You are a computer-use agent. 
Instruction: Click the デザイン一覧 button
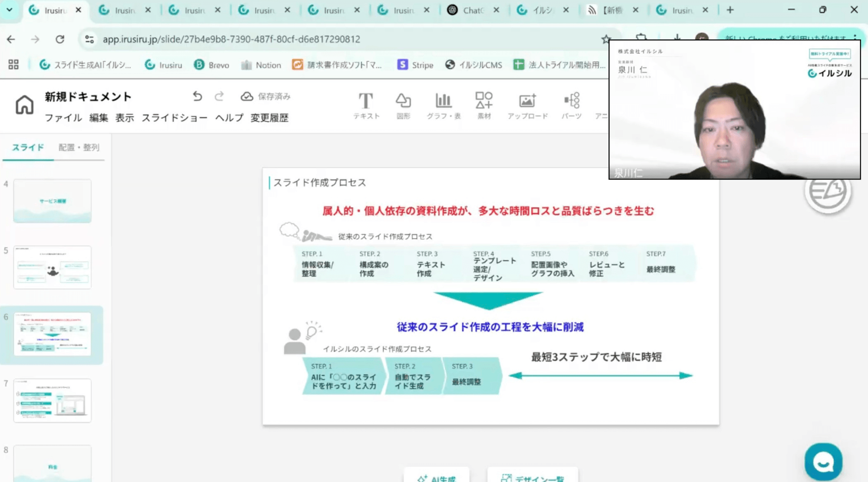[x=533, y=477]
